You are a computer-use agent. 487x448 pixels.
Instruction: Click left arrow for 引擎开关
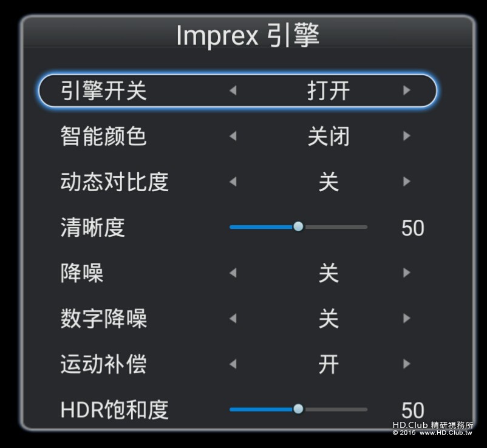233,91
